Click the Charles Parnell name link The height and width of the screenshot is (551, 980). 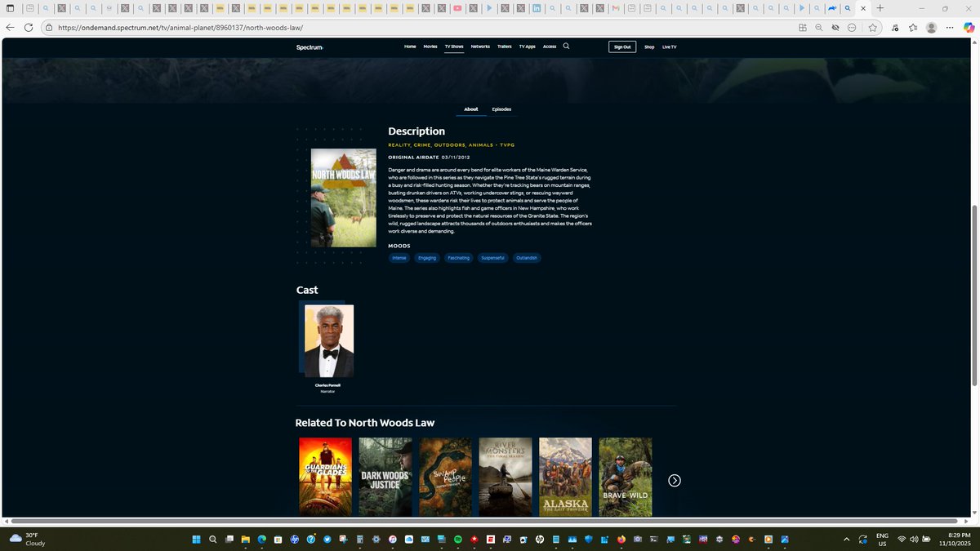click(327, 385)
